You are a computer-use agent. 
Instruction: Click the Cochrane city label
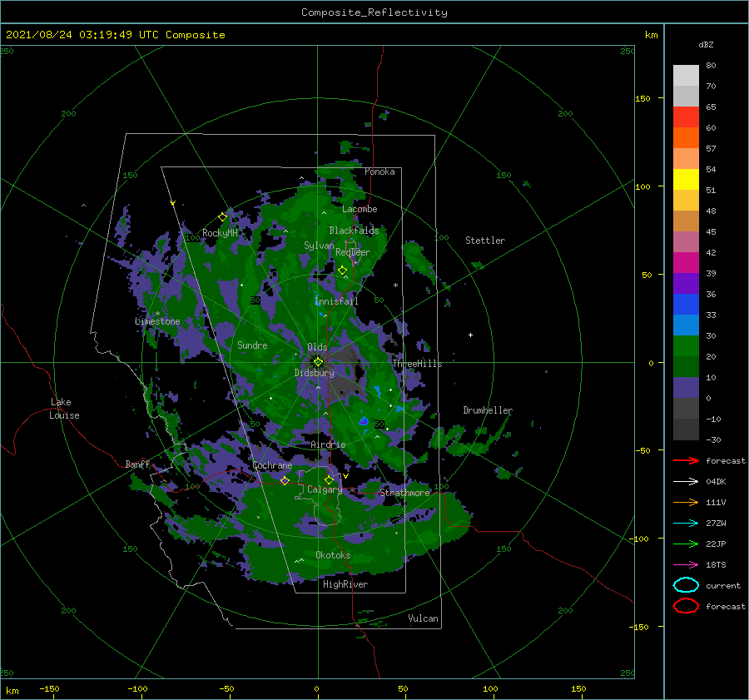[x=272, y=465]
